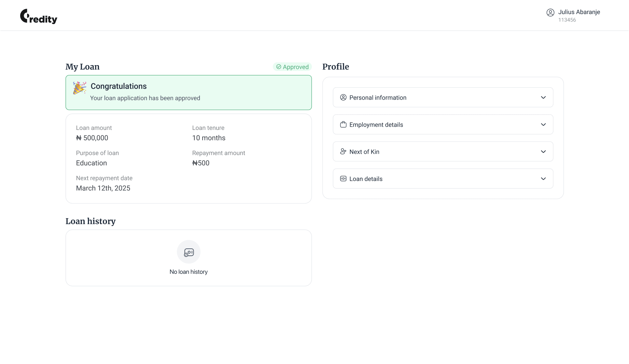Click the Congratulations approval banner
Screen dimensions: 629x364
[x=189, y=92]
